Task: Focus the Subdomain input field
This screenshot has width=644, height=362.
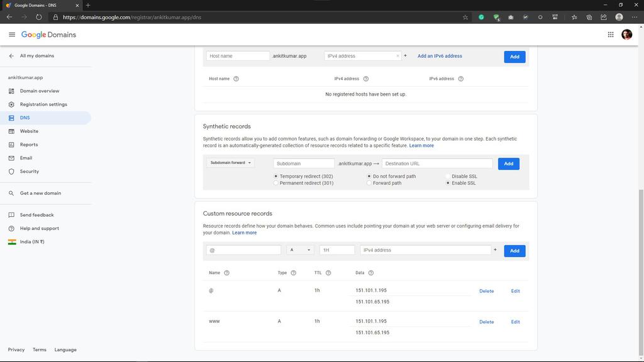Action: click(304, 163)
